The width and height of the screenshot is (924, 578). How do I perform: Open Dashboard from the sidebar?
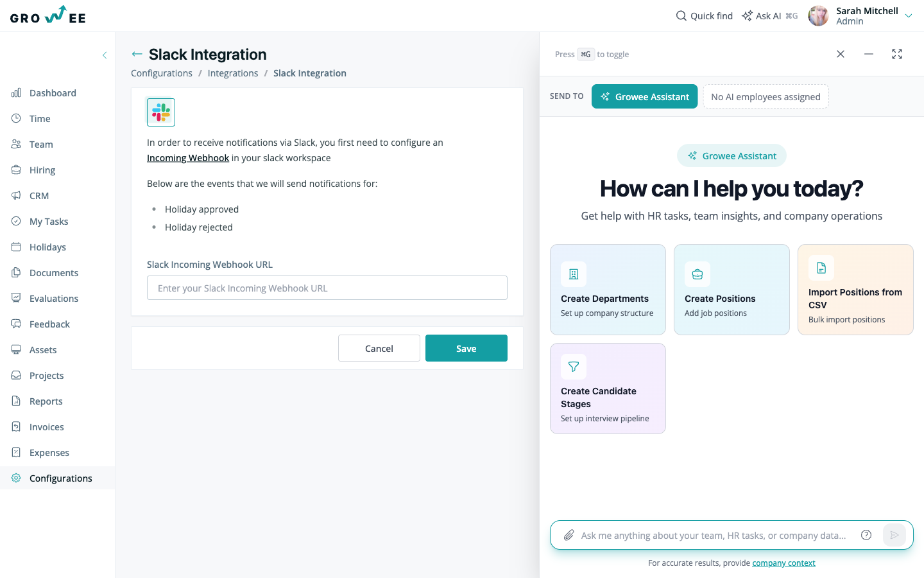pyautogui.click(x=53, y=93)
